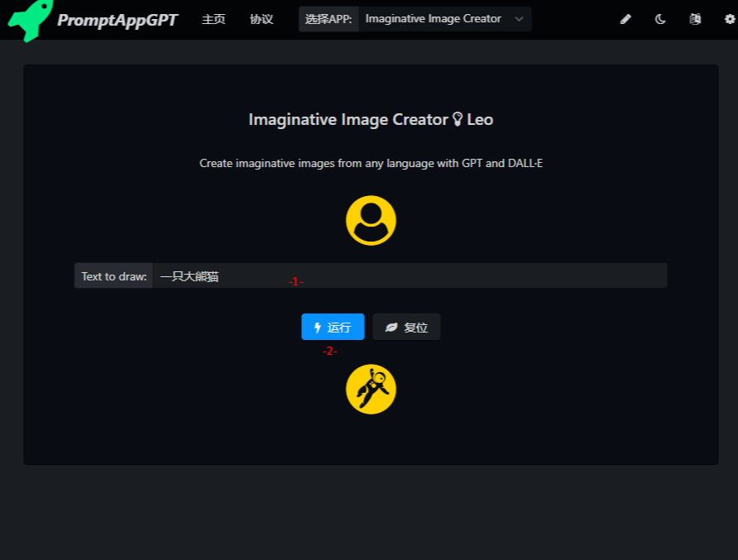Click the 复位 reset button
This screenshot has height=560, width=738.
pos(407,327)
